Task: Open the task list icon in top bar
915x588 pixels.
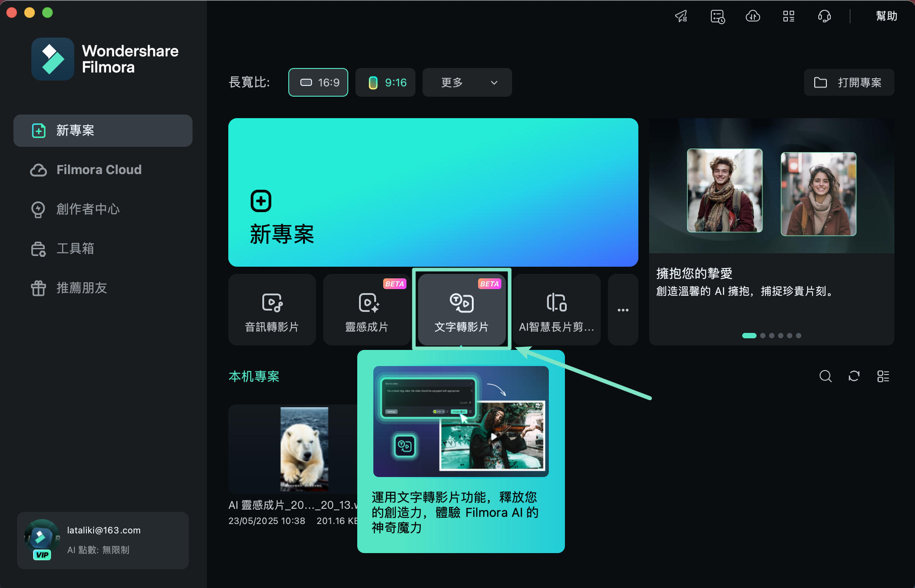Action: point(718,17)
